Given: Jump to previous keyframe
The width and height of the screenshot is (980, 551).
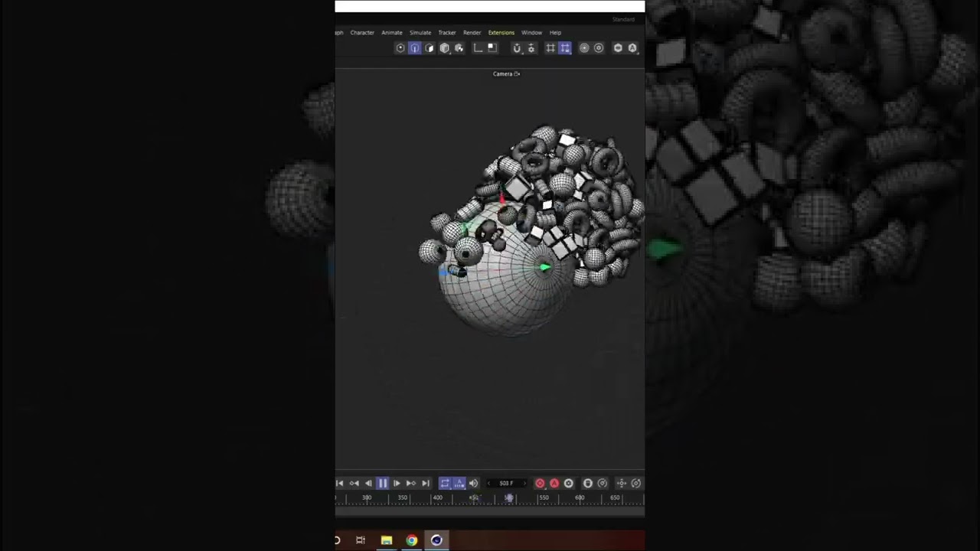Looking at the screenshot, I should [354, 484].
